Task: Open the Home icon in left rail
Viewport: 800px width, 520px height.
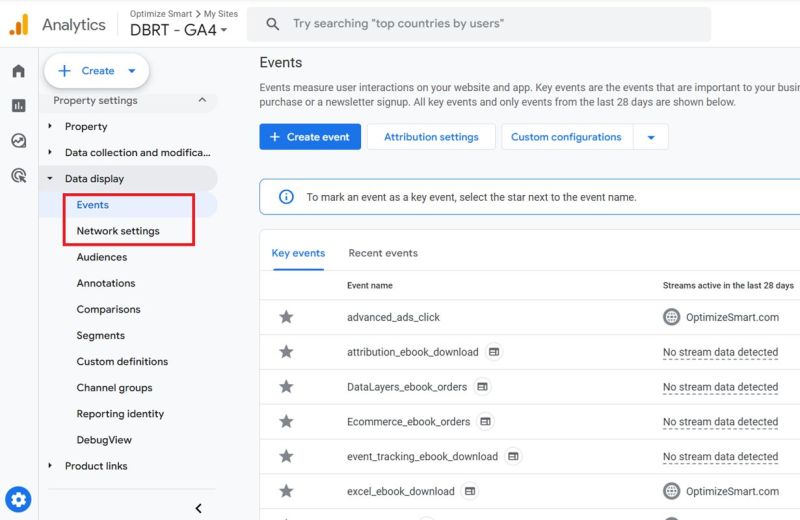Action: (x=18, y=70)
